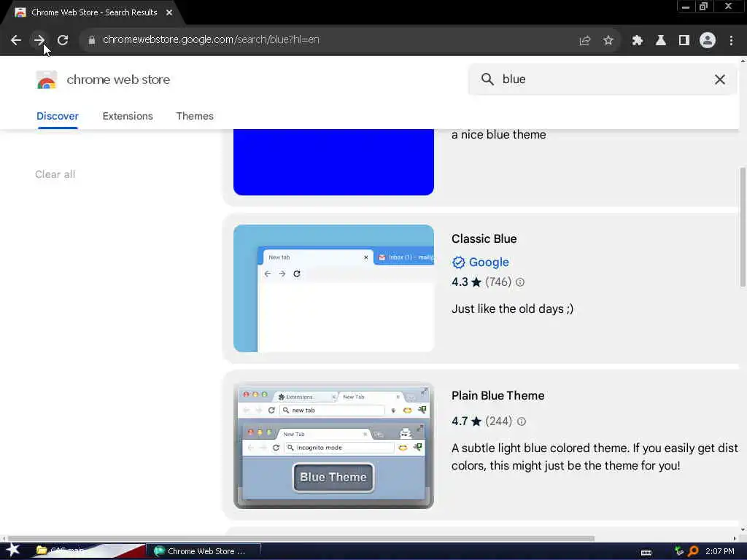The height and width of the screenshot is (560, 747).
Task: Click the Plain Blue Theme preview thumbnail
Action: point(333,446)
